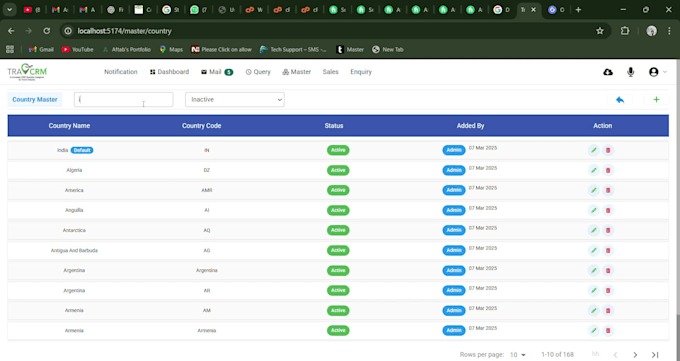Open the Dashboard menu
680x361 pixels.
[170, 72]
